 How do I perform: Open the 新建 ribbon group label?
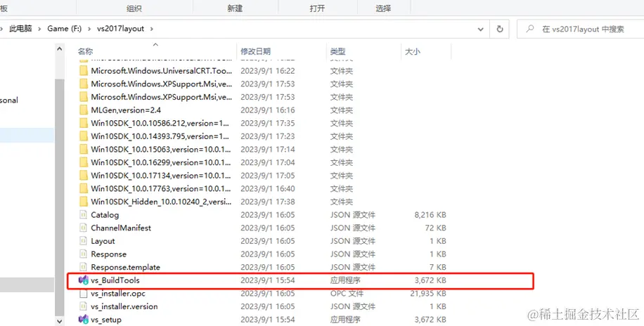(x=235, y=8)
